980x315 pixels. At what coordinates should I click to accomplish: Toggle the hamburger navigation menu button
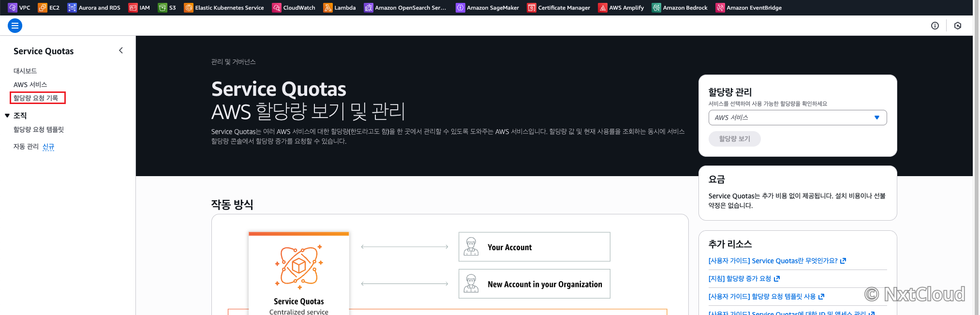[15, 26]
